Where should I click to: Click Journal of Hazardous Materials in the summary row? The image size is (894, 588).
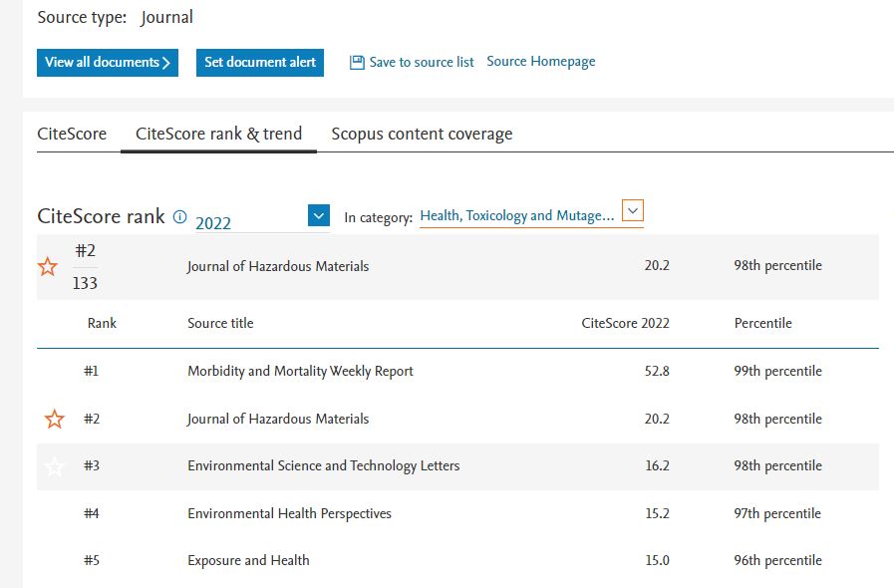point(278,266)
